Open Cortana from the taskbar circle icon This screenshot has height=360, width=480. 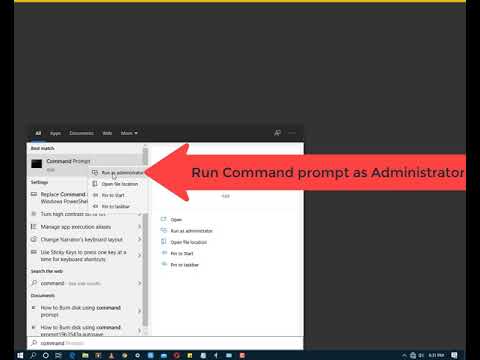[x=46, y=355]
